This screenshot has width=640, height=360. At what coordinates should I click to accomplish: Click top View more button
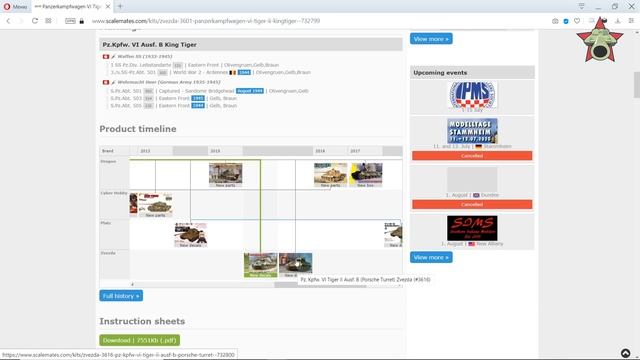(431, 39)
